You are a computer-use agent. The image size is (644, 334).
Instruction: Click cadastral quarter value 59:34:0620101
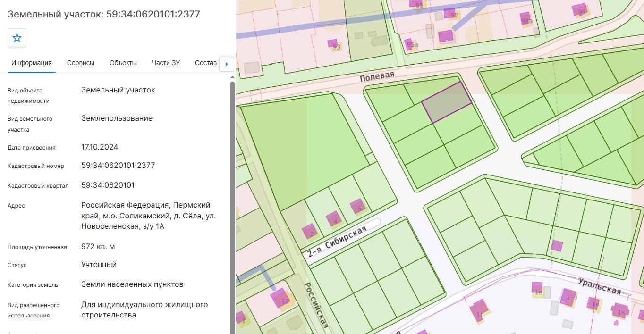coord(108,185)
